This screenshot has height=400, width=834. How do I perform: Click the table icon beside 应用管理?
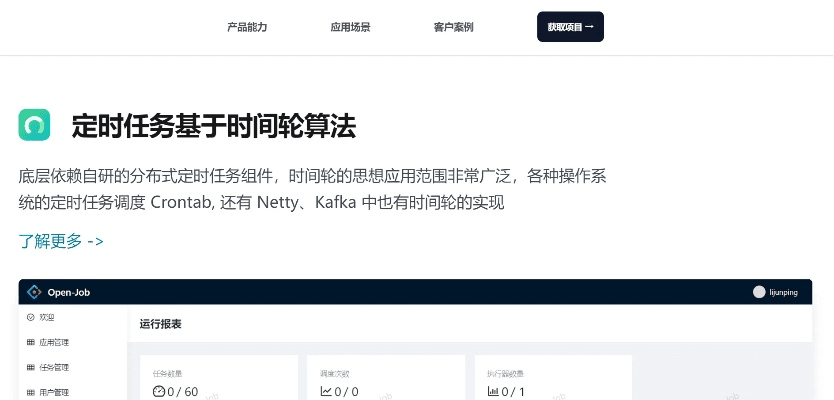click(x=30, y=343)
